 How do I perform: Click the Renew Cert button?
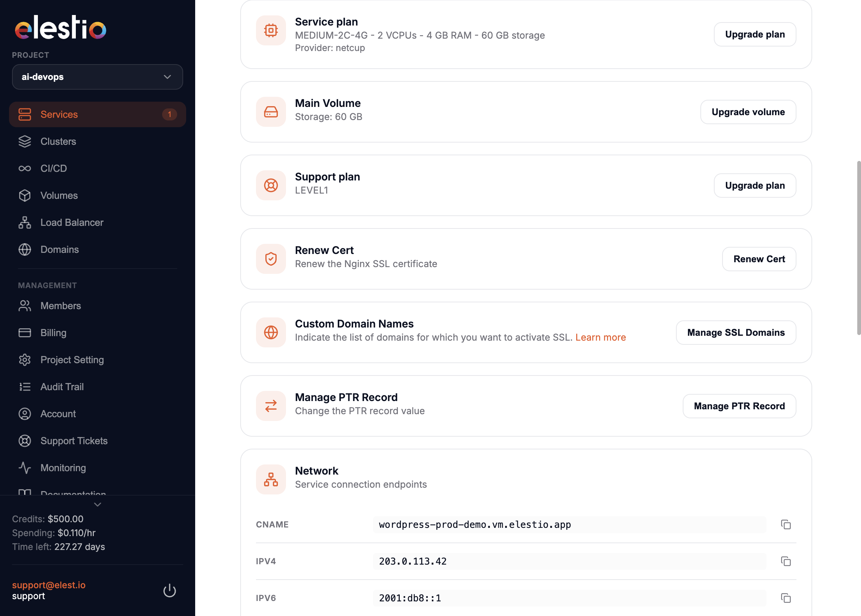pyautogui.click(x=759, y=259)
